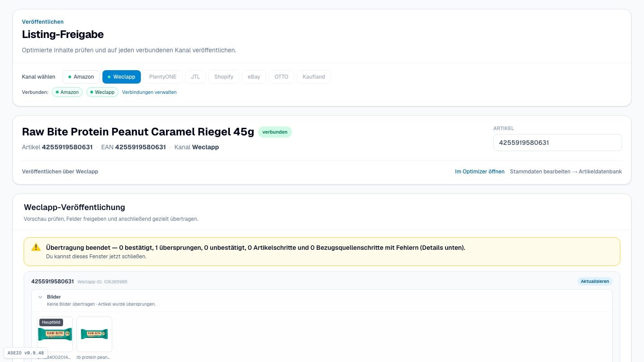Click the yellow warning triangle icon
The width and height of the screenshot is (644, 362).
pyautogui.click(x=36, y=247)
